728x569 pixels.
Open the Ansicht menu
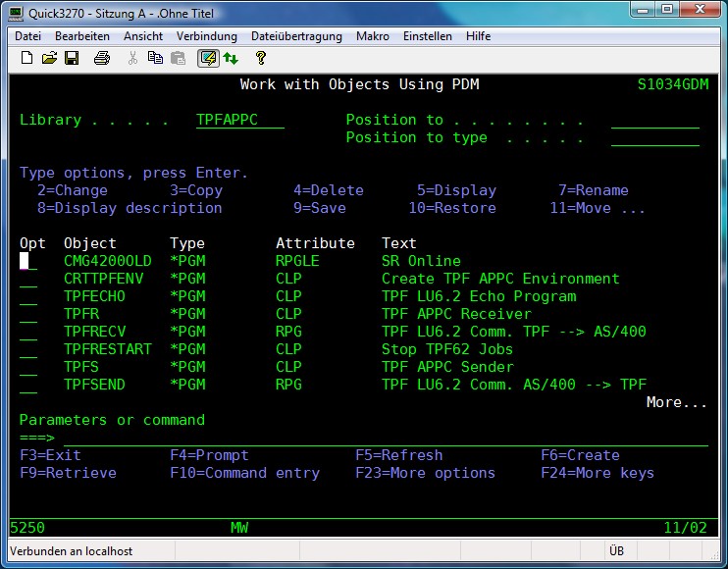143,36
